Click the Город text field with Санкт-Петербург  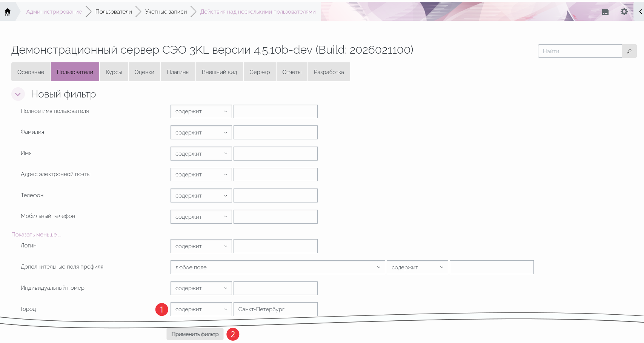point(275,309)
